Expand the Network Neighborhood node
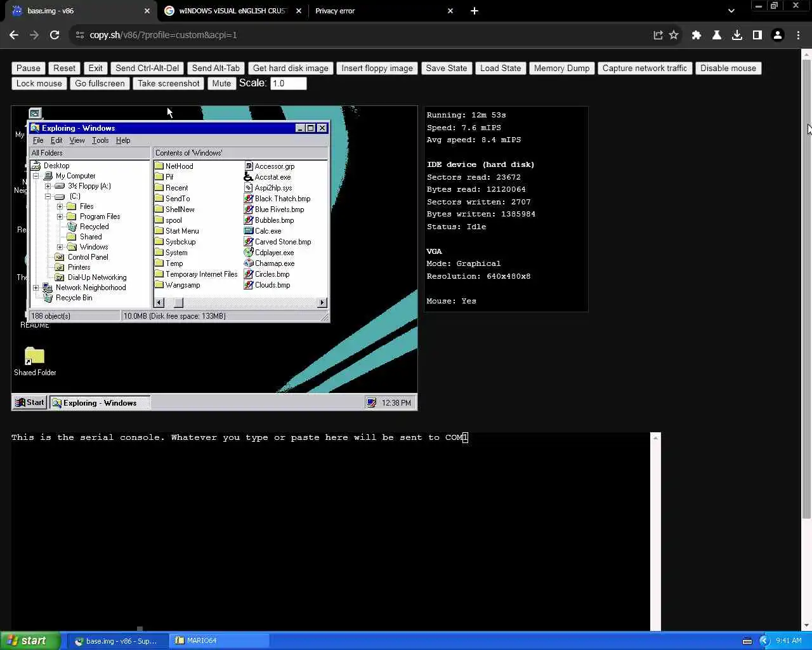The image size is (812, 650). coord(36,288)
